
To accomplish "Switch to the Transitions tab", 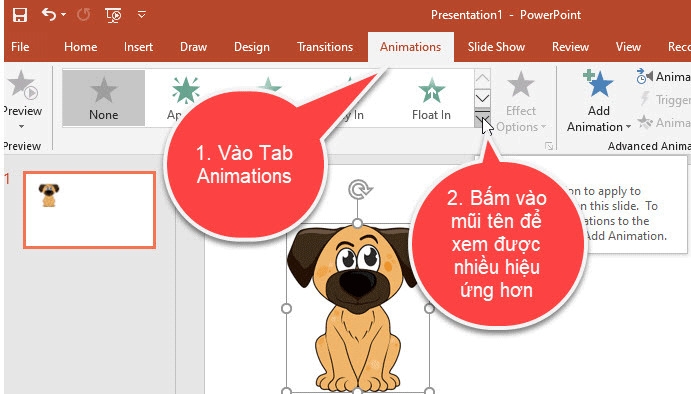I will click(x=325, y=47).
